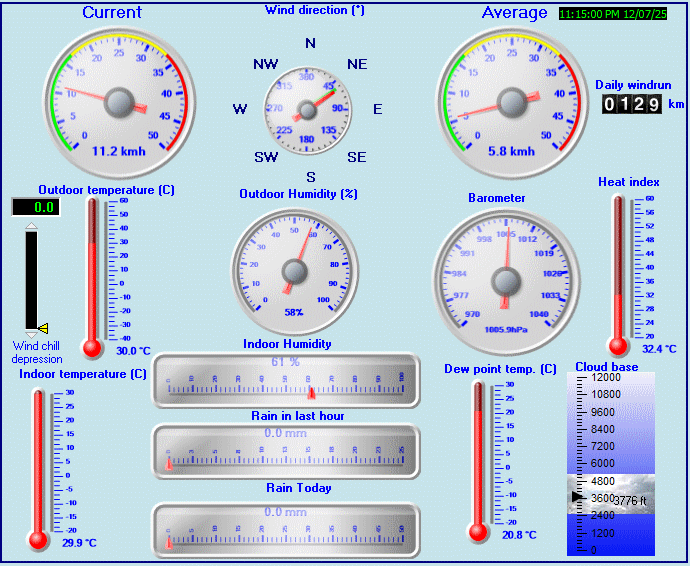690x566 pixels.
Task: Click the Cloud base altitude chart
Action: (x=611, y=463)
